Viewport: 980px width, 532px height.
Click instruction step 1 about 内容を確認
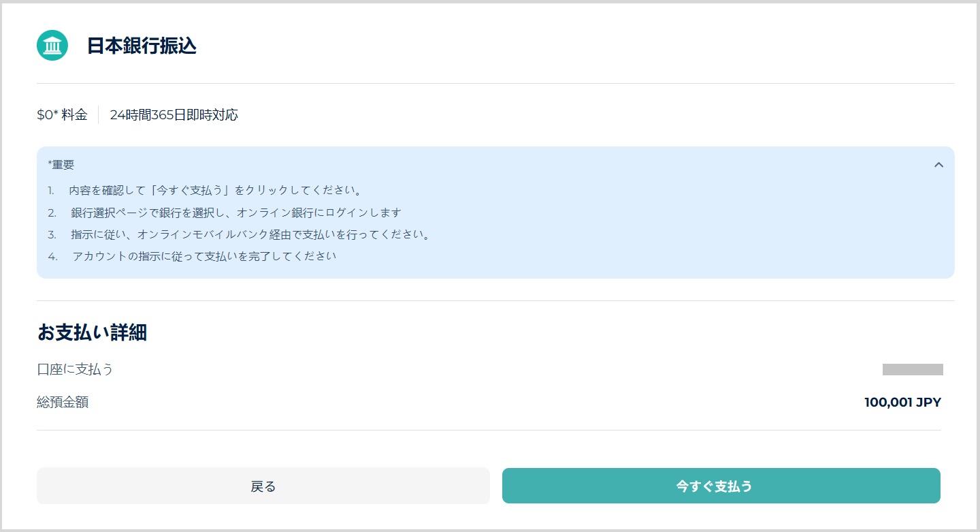(x=215, y=190)
